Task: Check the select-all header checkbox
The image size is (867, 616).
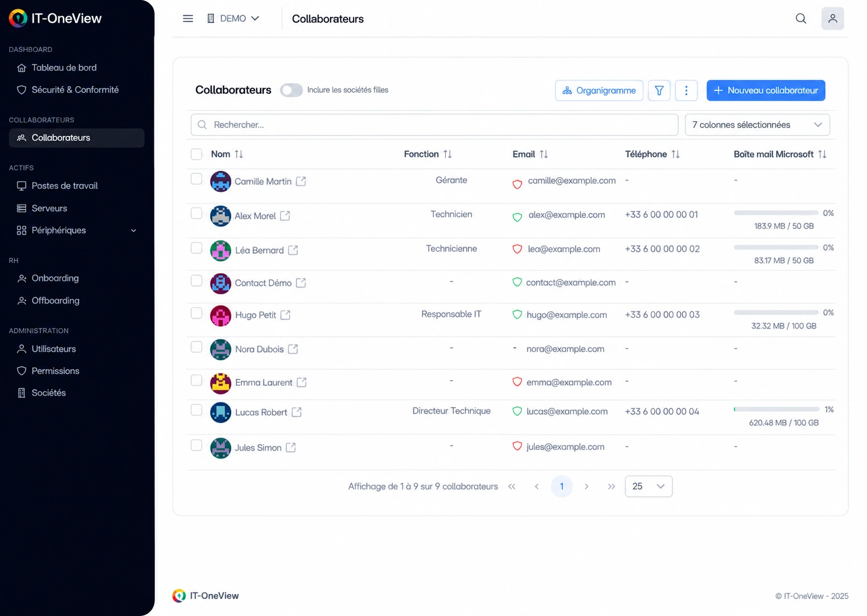Action: coord(196,154)
